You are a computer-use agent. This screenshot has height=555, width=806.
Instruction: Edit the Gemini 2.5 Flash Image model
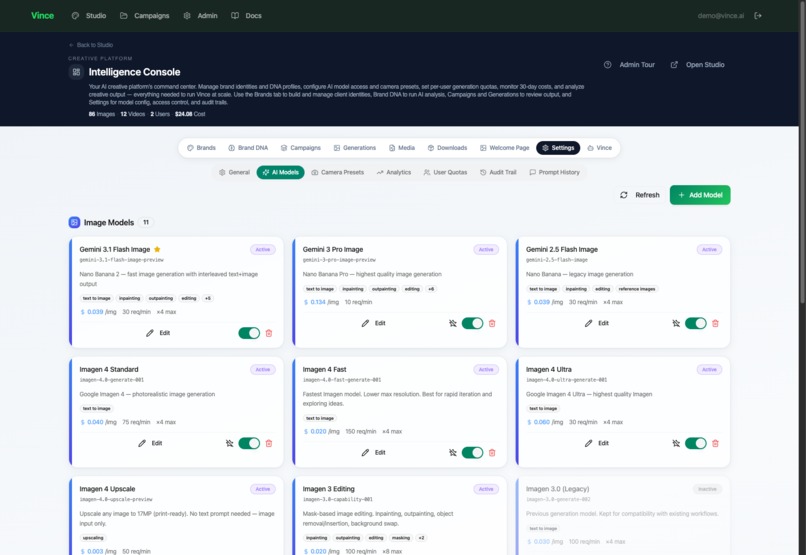[x=597, y=323]
